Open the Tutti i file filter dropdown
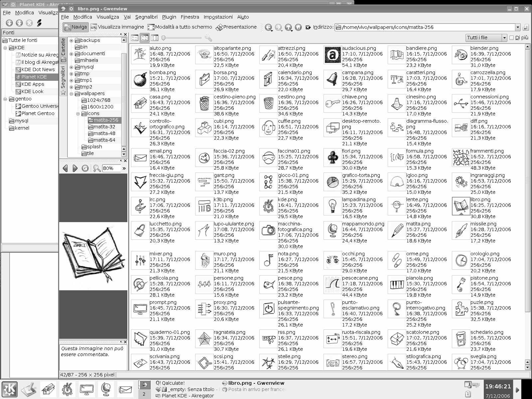Viewport: 532px width, 399px height. click(486, 38)
